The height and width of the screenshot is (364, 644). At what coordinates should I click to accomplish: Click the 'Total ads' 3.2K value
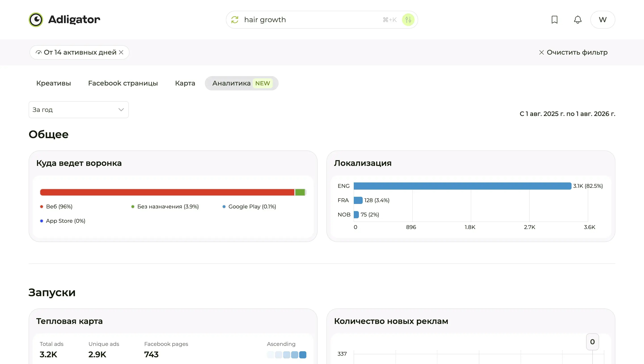[49, 354]
